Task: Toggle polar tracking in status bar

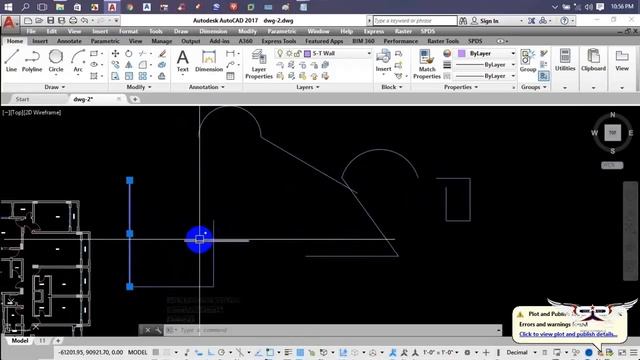Action: tap(221, 352)
